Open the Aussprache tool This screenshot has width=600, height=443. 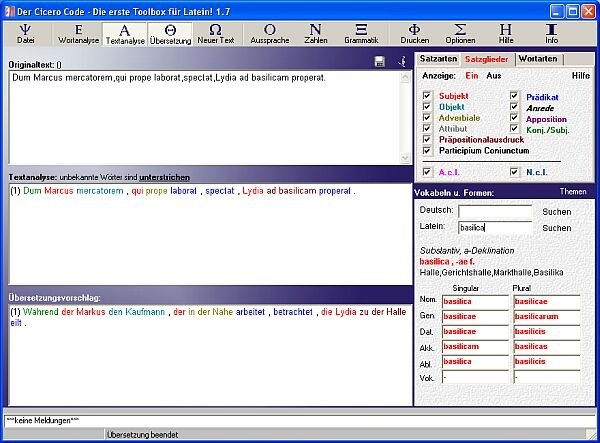coord(269,34)
